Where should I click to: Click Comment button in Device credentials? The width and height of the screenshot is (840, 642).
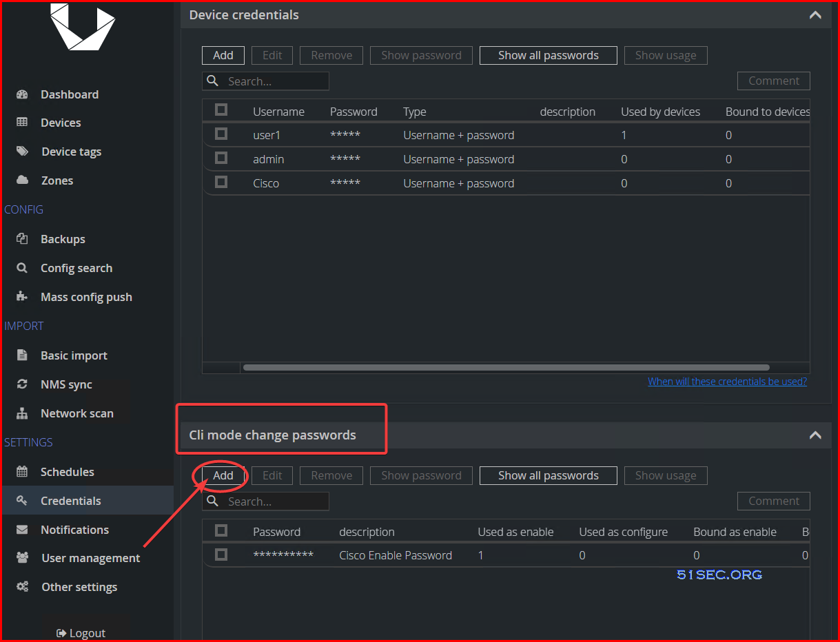[774, 81]
